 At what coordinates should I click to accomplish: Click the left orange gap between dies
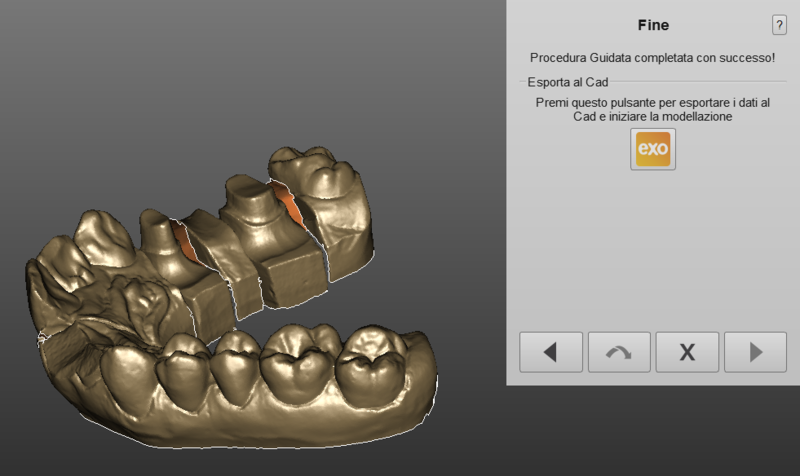[182, 238]
